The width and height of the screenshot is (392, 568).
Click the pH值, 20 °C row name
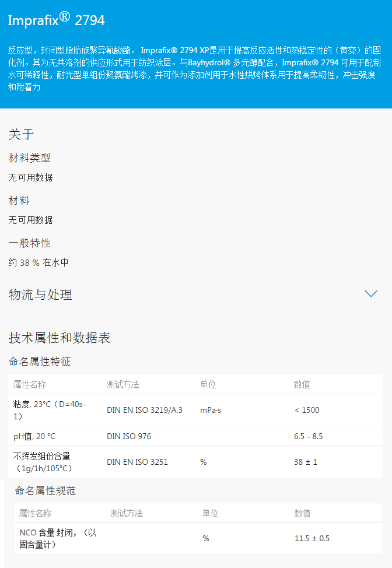(34, 436)
